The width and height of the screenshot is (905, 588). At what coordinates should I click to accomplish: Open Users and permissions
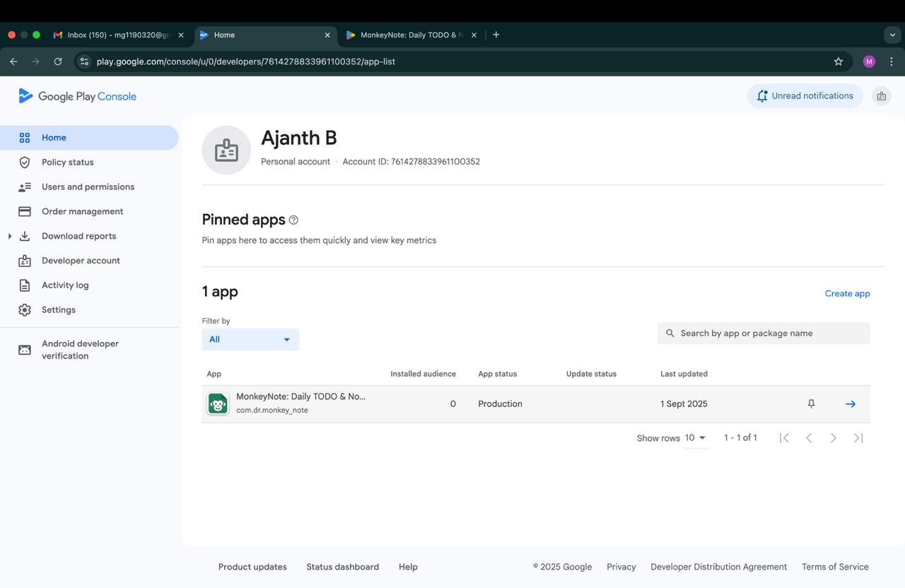point(89,187)
